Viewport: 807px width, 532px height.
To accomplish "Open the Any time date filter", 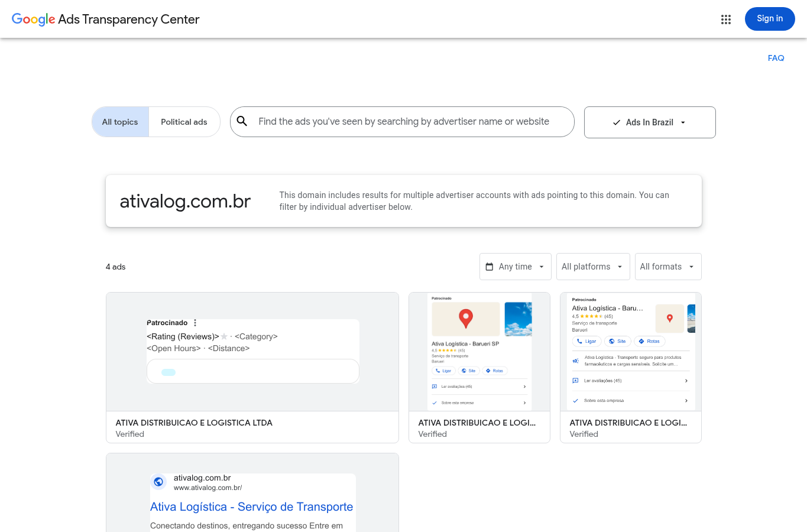I will click(x=516, y=267).
